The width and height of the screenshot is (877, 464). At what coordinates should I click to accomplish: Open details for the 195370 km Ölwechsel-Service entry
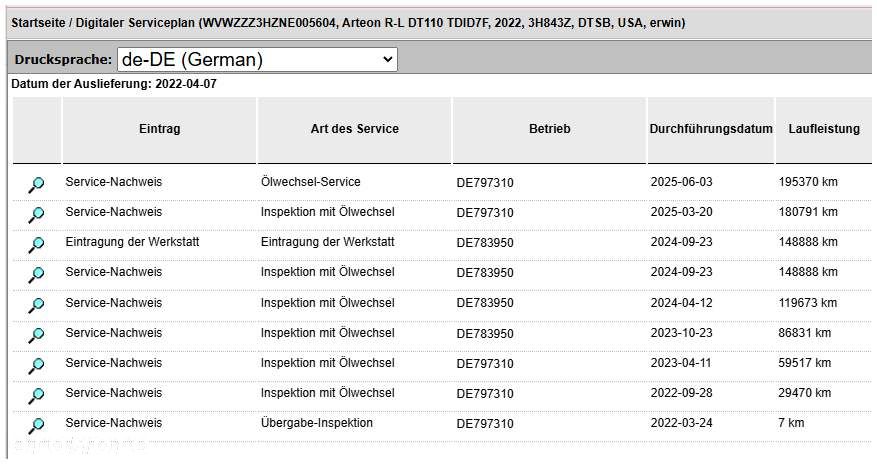36,184
